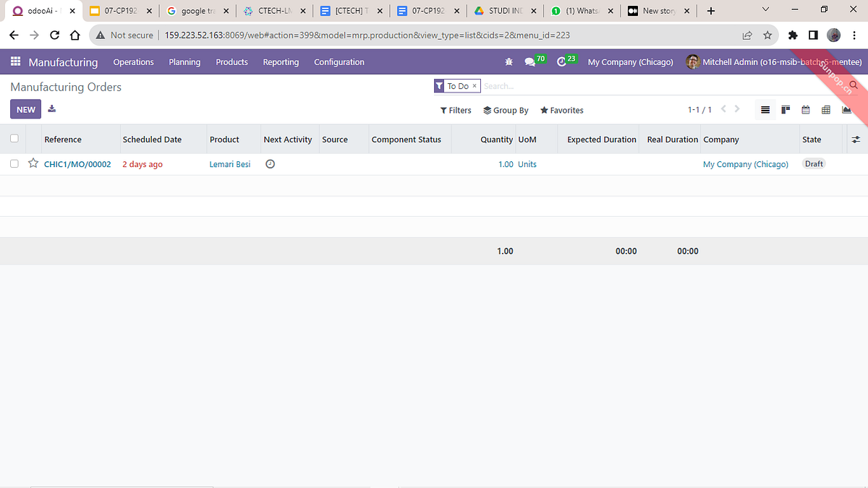
Task: Toggle browser side panel icon
Action: [813, 35]
